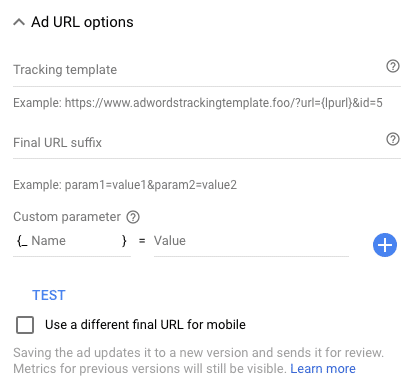Click the closing brace after Name field
413x389 pixels.
124,241
